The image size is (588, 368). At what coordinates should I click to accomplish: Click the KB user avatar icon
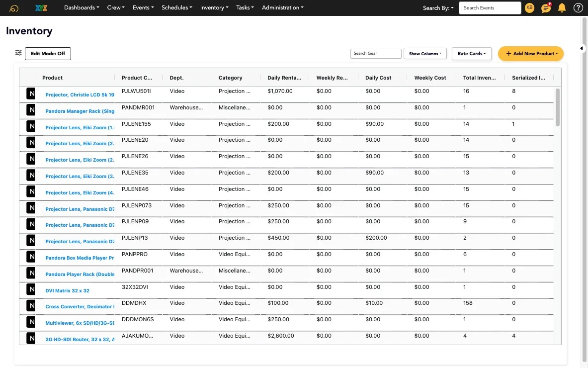(x=530, y=7)
